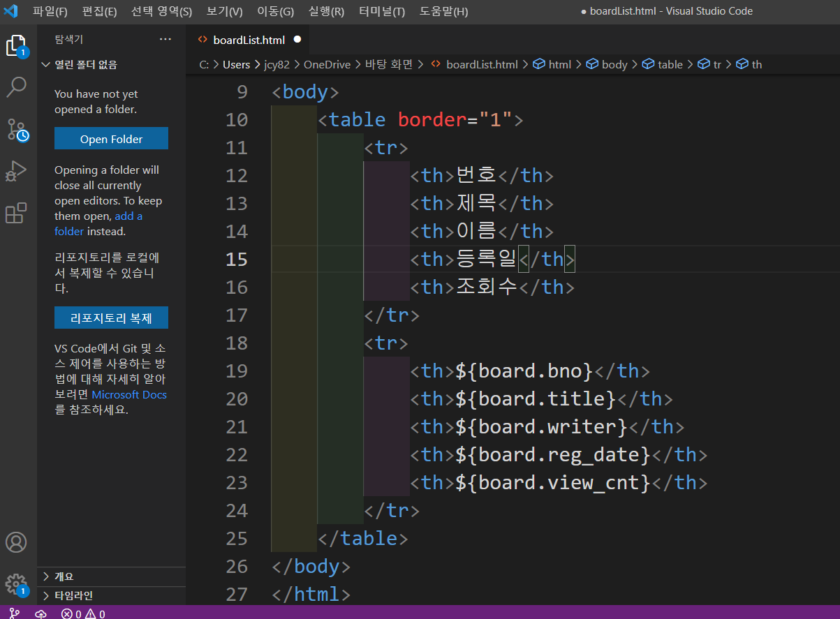
Task: Click the branch icon in status bar
Action: [14, 613]
